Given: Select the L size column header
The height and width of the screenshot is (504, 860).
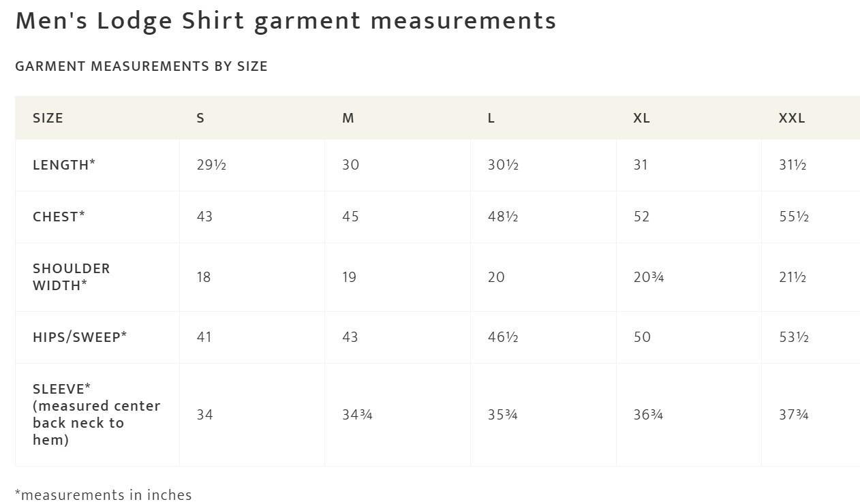Looking at the screenshot, I should (x=491, y=118).
